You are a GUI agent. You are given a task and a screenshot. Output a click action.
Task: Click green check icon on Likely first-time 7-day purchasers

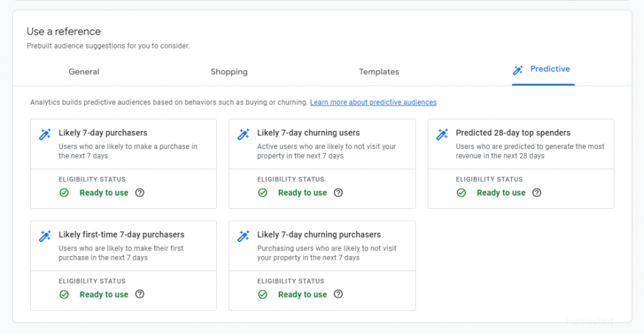[x=64, y=294]
